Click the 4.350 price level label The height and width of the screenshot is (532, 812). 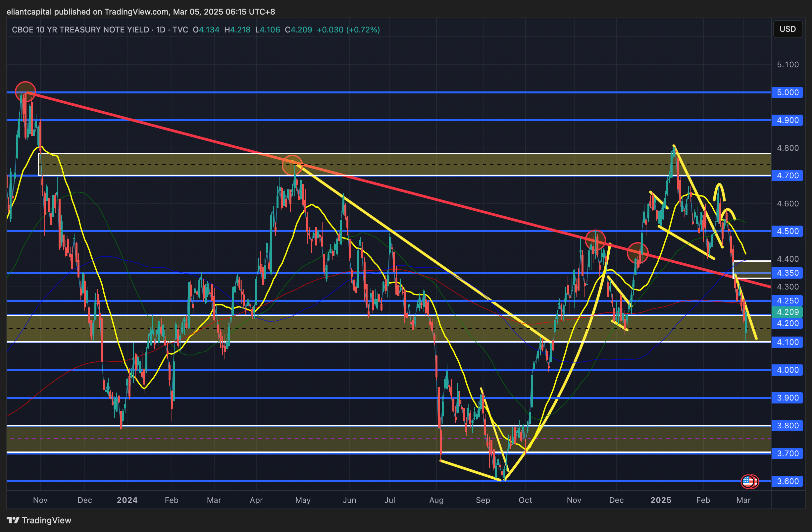(787, 273)
